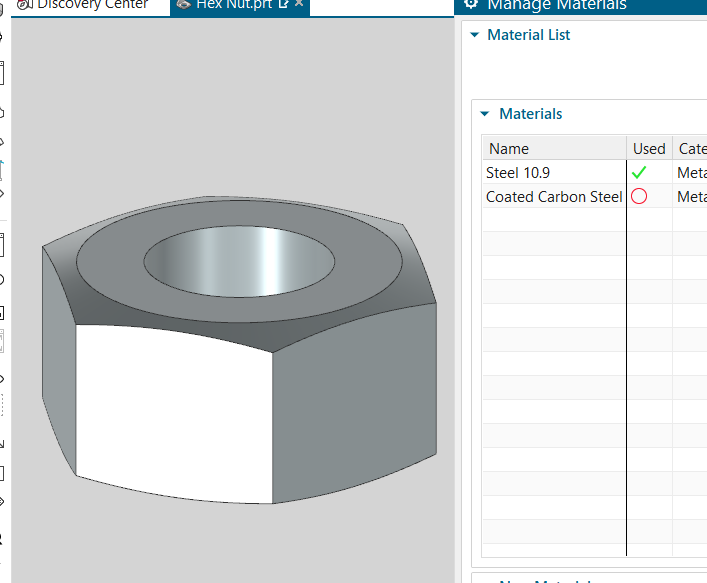Switch to the Discovery Center tab
Screen dimensions: 707x583
92,5
